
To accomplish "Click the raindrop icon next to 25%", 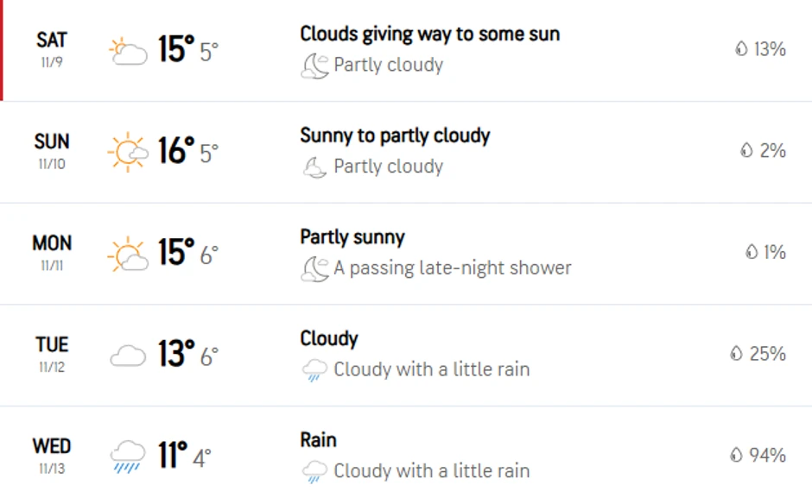I will (x=737, y=353).
